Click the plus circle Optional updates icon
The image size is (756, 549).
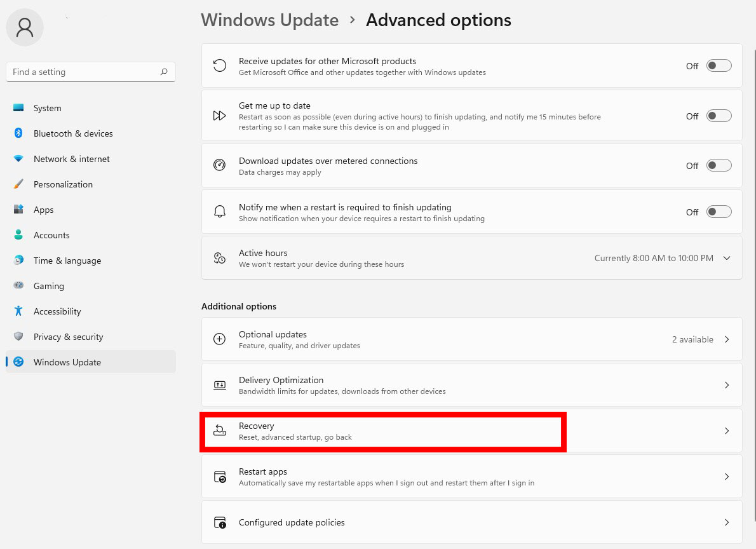pyautogui.click(x=219, y=339)
